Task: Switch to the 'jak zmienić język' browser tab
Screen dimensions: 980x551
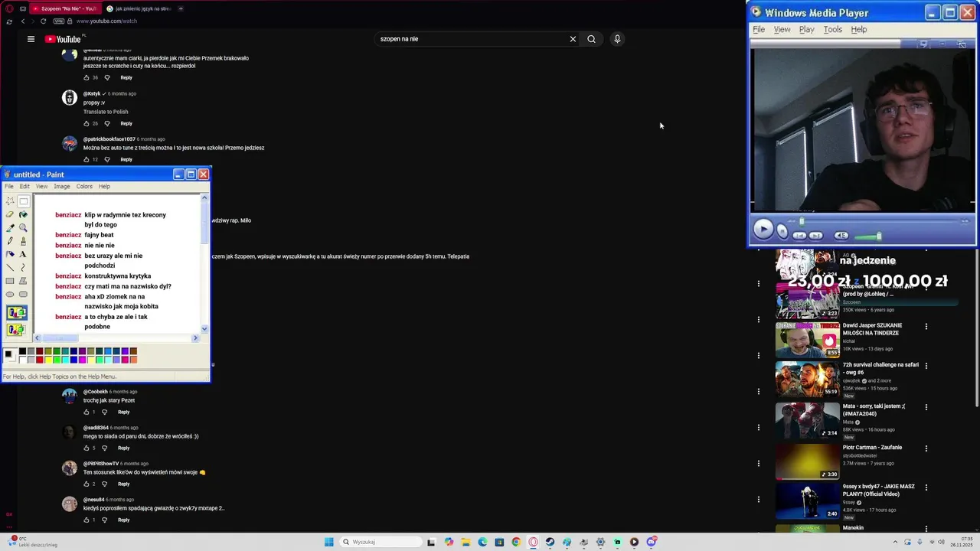Action: (139, 8)
